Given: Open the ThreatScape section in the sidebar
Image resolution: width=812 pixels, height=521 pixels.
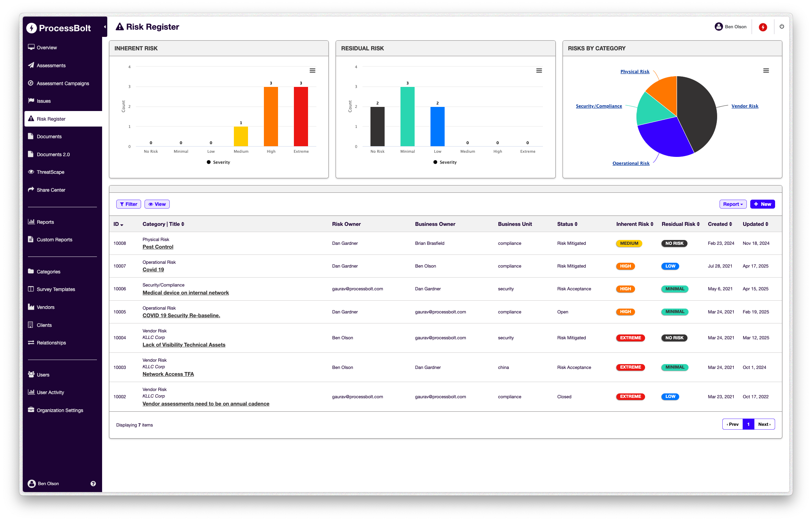Looking at the screenshot, I should click(x=50, y=172).
